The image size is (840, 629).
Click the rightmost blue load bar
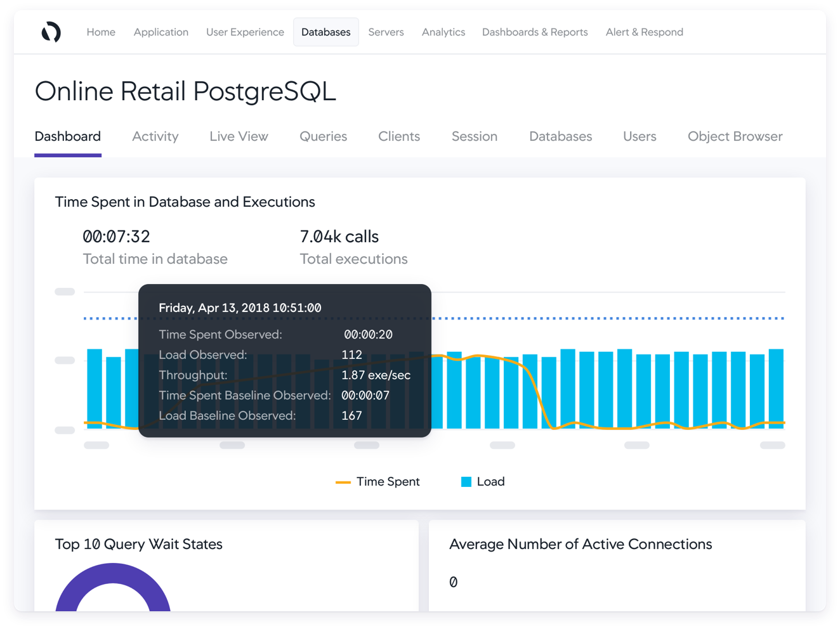point(776,389)
